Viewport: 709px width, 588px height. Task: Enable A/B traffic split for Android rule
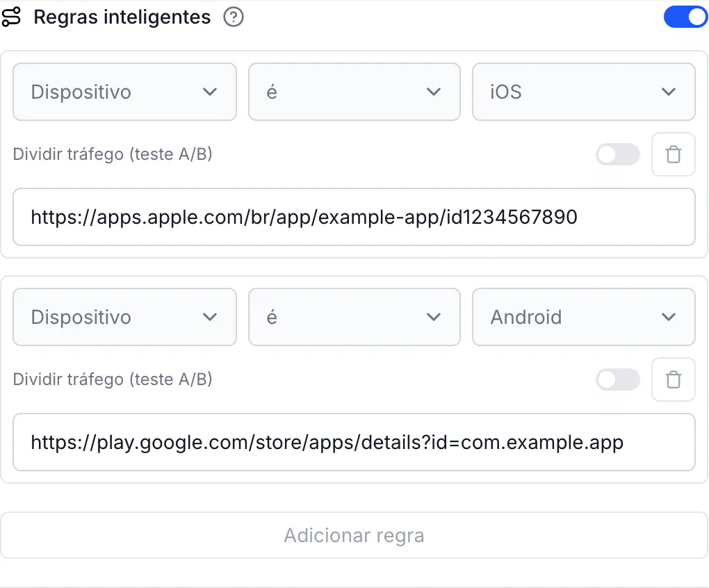click(618, 379)
